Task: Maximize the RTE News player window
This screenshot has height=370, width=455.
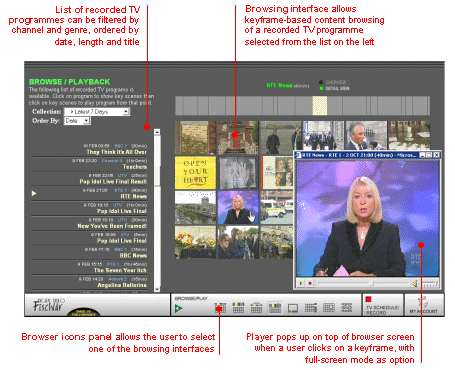Action: [429, 155]
